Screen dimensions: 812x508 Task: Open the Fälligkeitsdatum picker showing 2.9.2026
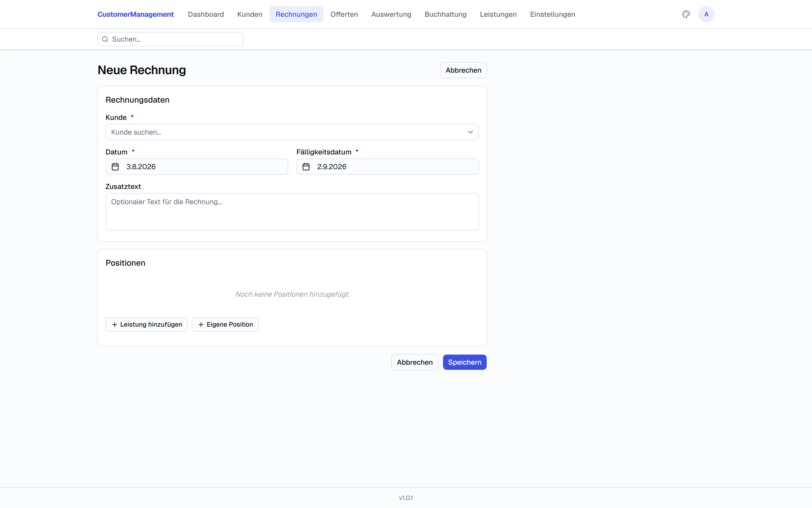click(387, 167)
